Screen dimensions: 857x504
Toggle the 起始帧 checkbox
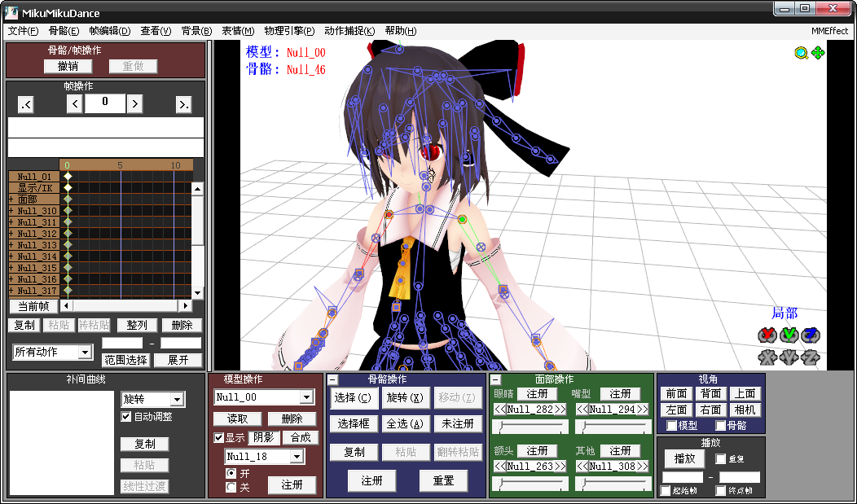[x=666, y=490]
